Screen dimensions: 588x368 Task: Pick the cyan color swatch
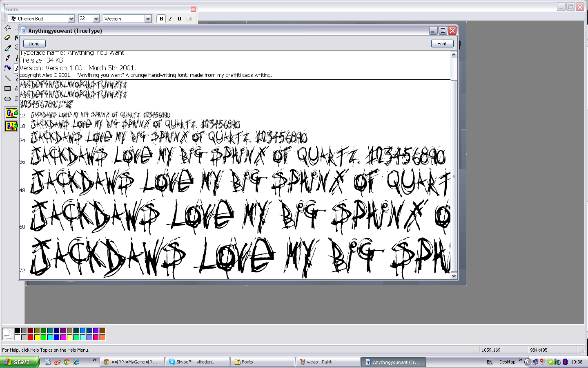point(50,337)
